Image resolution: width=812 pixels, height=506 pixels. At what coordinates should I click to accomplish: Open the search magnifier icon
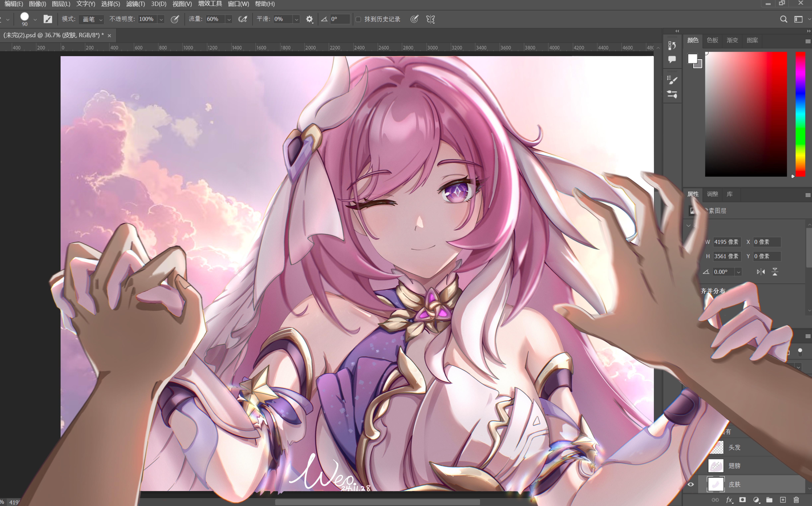[783, 19]
